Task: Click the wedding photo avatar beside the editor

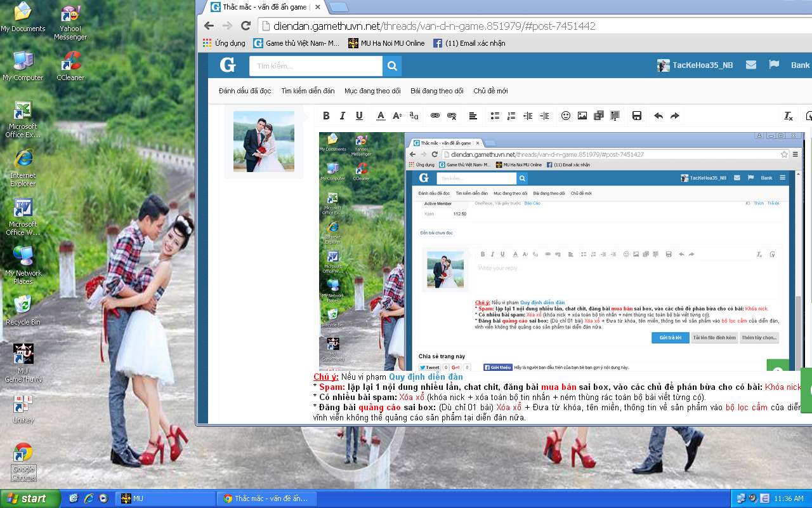Action: pyautogui.click(x=264, y=142)
